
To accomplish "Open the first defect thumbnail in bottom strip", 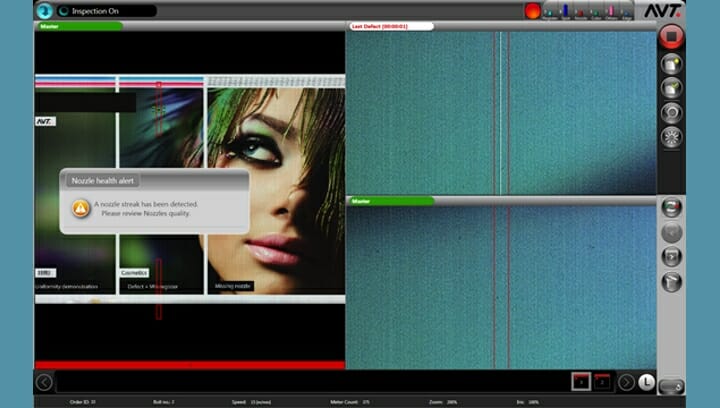I will pyautogui.click(x=581, y=381).
